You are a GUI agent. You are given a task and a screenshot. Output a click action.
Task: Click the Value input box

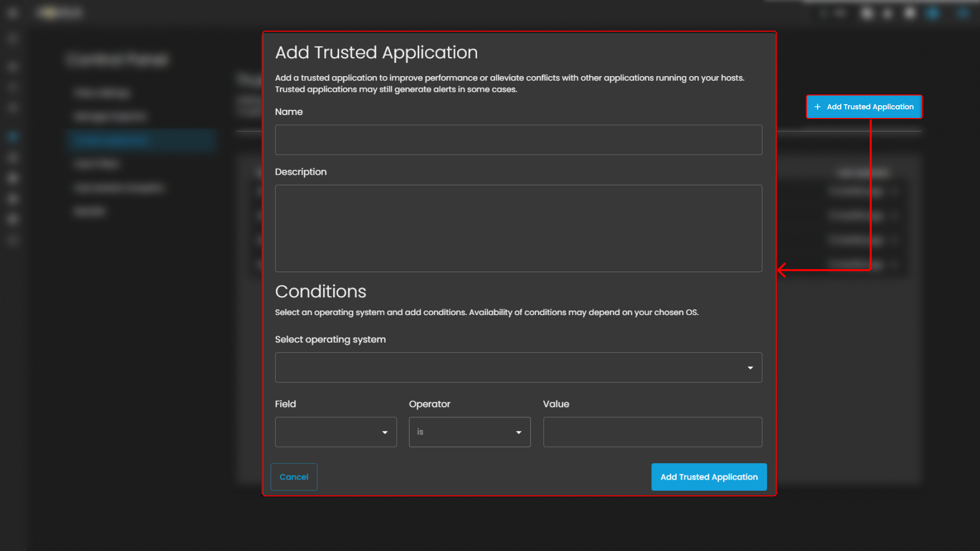(x=652, y=432)
